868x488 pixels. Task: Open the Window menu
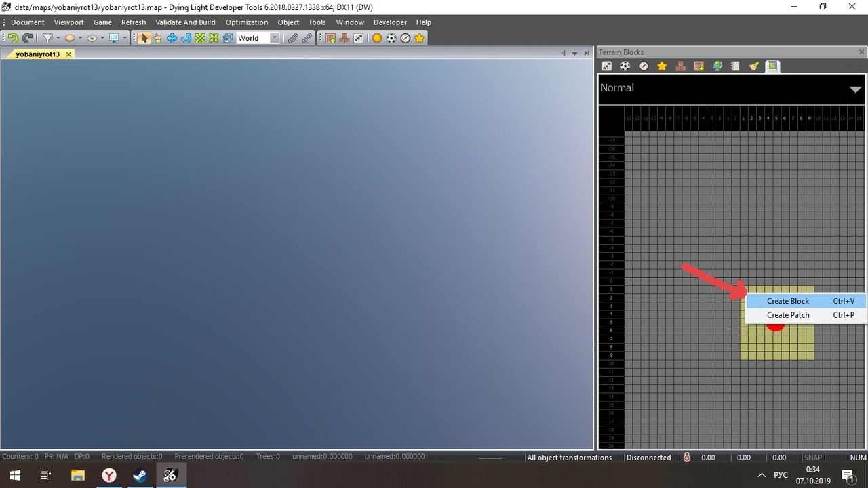tap(350, 22)
